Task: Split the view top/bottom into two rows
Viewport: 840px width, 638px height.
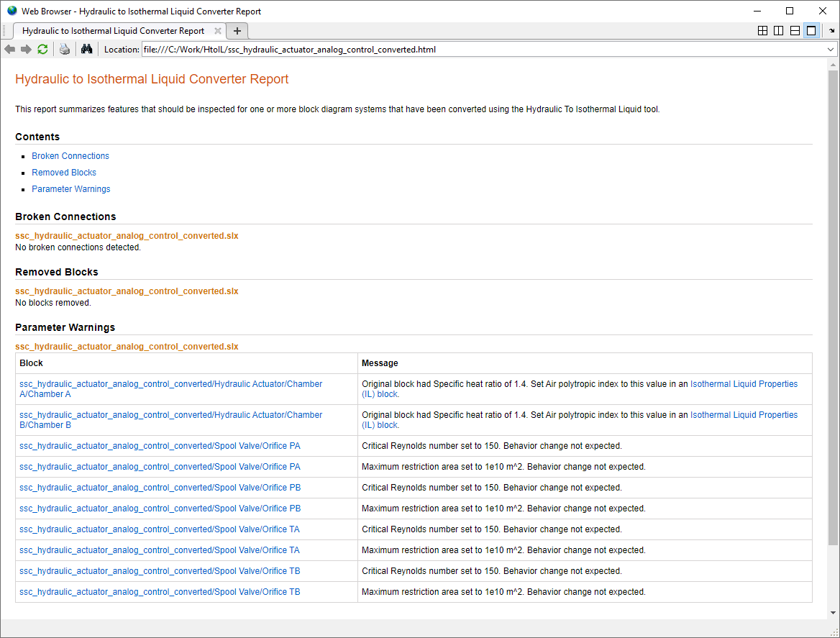Action: (x=795, y=31)
